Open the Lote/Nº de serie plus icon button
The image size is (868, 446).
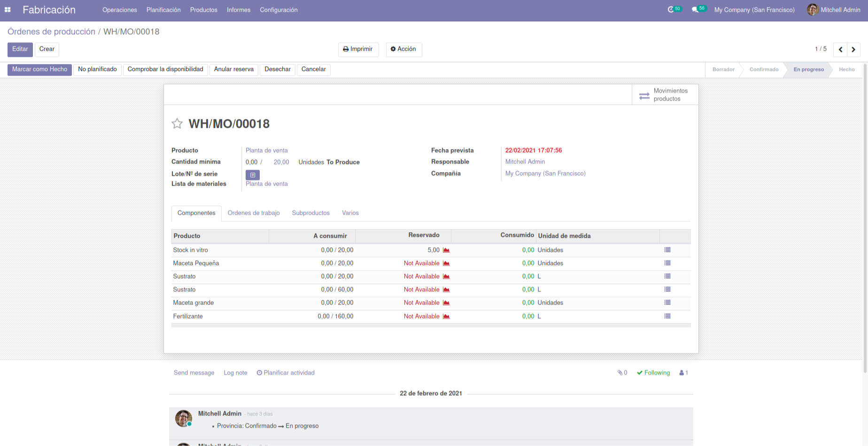coord(253,175)
